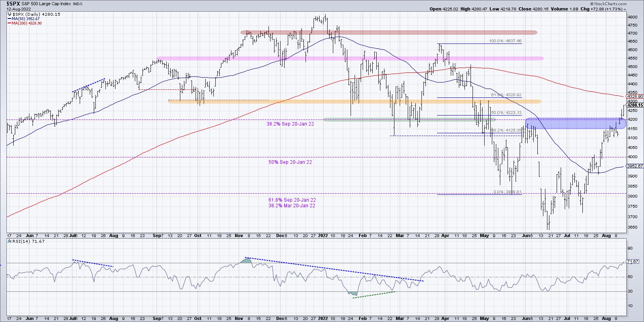The height and width of the screenshot is (322, 644).
Task: Click the green dotted RSI divergence trendline
Action: [x=374, y=295]
